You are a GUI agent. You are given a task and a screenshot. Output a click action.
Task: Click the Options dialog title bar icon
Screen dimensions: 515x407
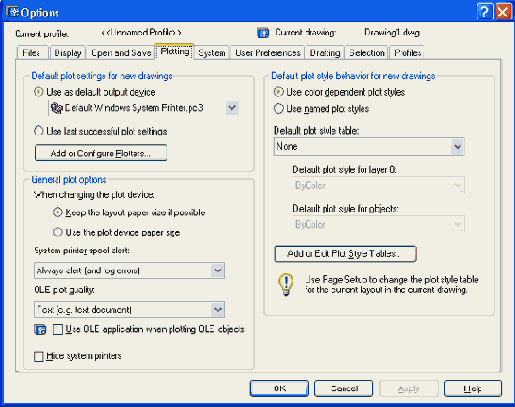[12, 12]
